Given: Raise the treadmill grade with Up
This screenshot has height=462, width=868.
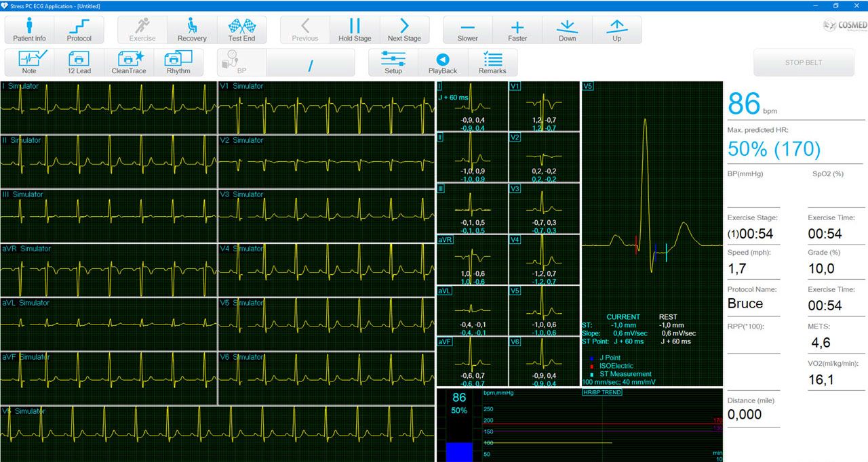Looking at the screenshot, I should [617, 30].
